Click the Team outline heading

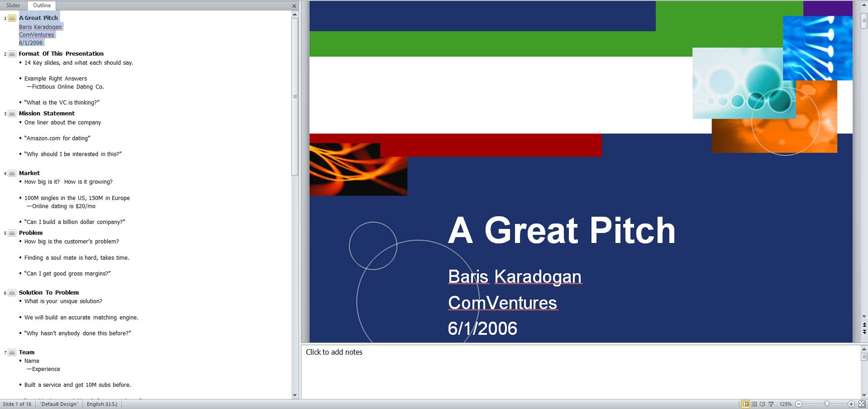pyautogui.click(x=27, y=352)
